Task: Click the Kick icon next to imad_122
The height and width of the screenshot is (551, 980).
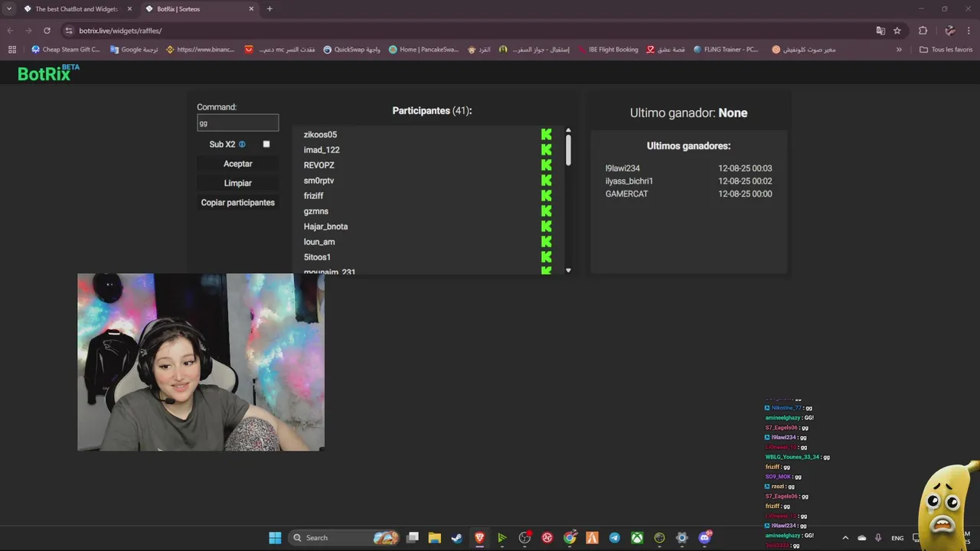Action: (546, 150)
